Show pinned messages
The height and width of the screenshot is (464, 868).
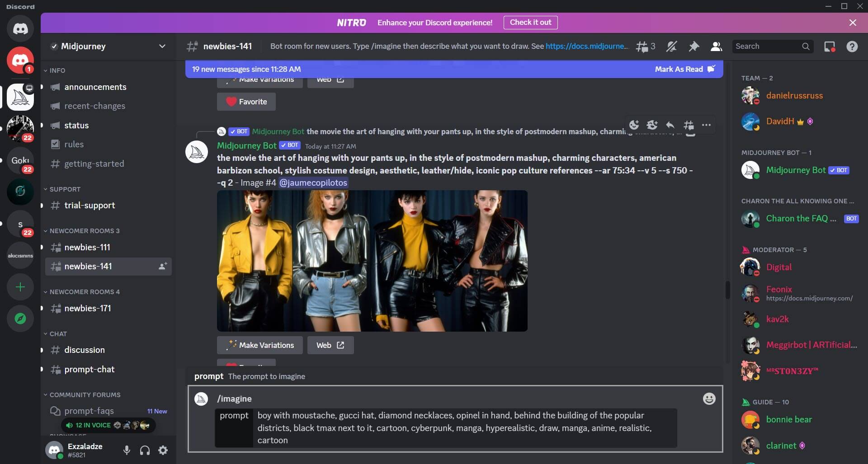[x=693, y=46]
